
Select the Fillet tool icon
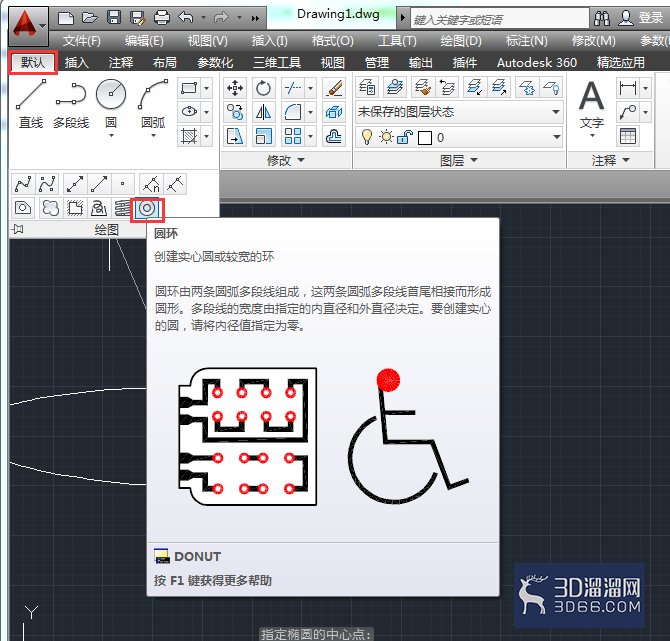(x=293, y=112)
